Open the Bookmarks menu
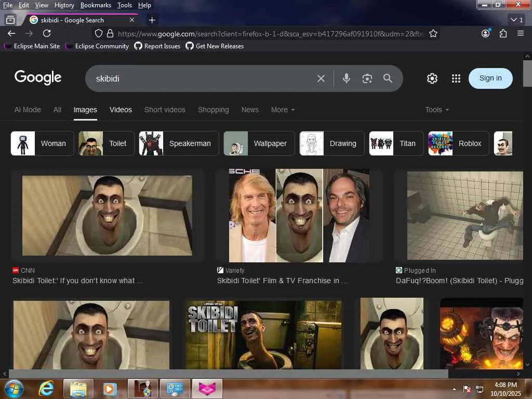The height and width of the screenshot is (399, 532). tap(96, 5)
